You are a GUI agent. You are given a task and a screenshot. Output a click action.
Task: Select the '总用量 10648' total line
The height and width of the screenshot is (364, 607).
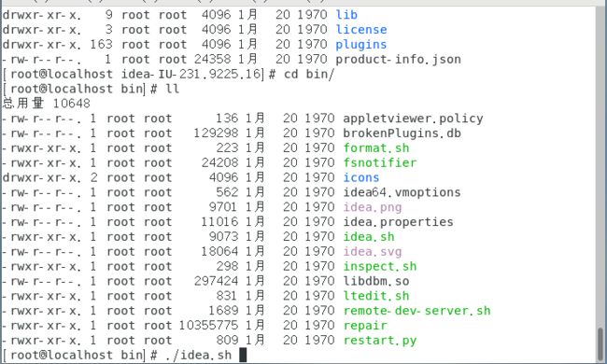46,104
